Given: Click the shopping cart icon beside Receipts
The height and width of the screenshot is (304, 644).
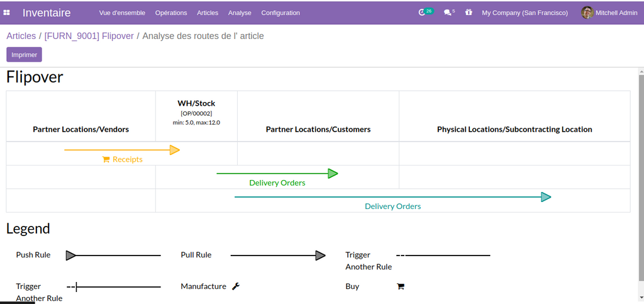Looking at the screenshot, I should [106, 159].
